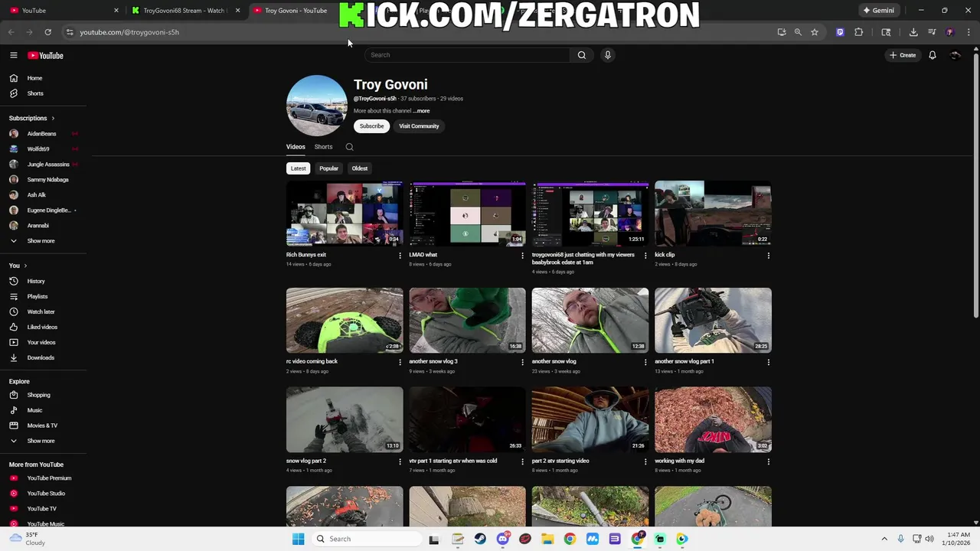Play another snow vlog 3 thumbnail
980x551 pixels.
coord(468,320)
